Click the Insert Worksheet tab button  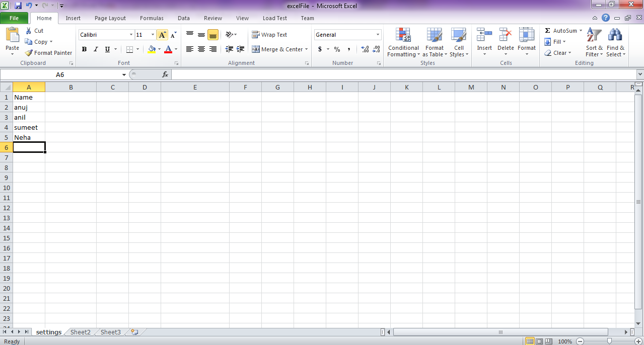pos(134,332)
